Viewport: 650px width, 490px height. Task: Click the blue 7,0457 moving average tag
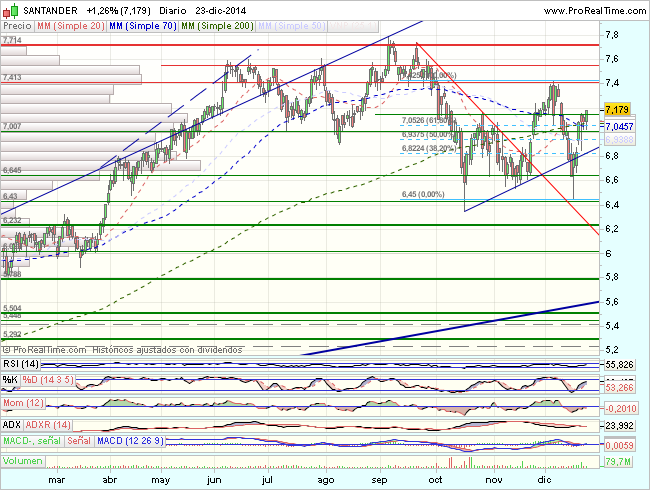point(619,127)
